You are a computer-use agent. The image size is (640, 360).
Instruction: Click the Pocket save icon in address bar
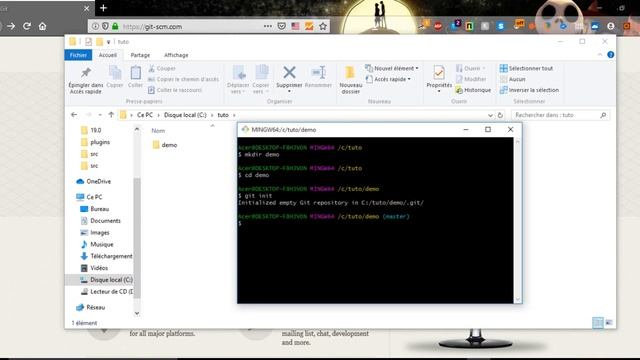click(x=282, y=26)
